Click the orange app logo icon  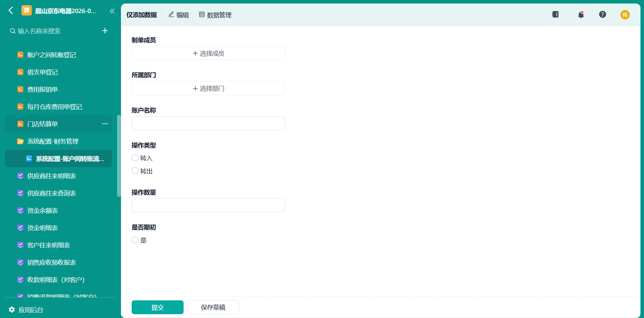(27, 10)
